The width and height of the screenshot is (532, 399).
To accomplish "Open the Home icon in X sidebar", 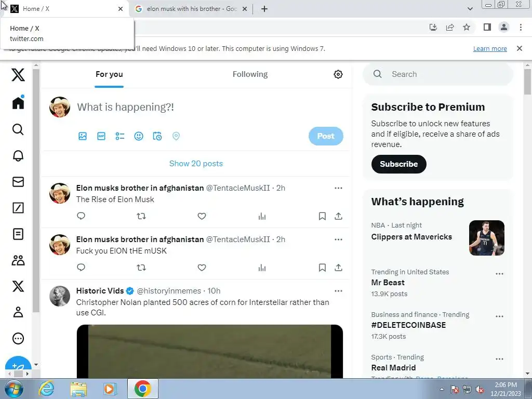I will pos(18,102).
